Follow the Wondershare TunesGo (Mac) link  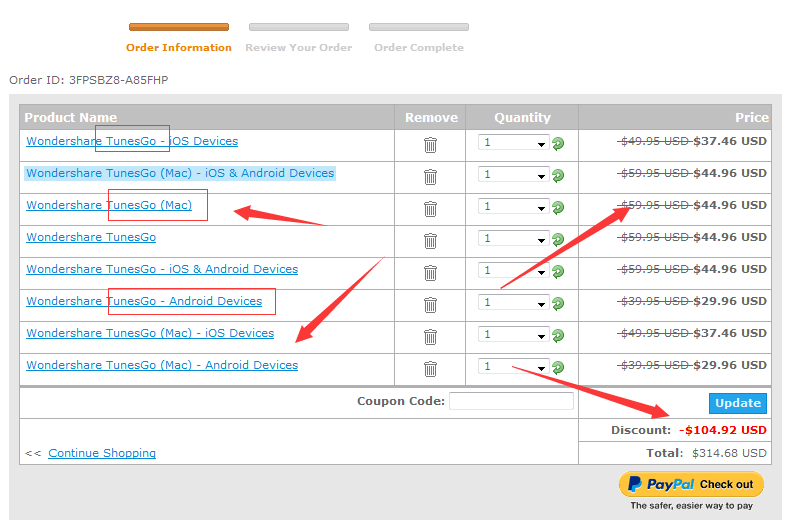tap(109, 205)
